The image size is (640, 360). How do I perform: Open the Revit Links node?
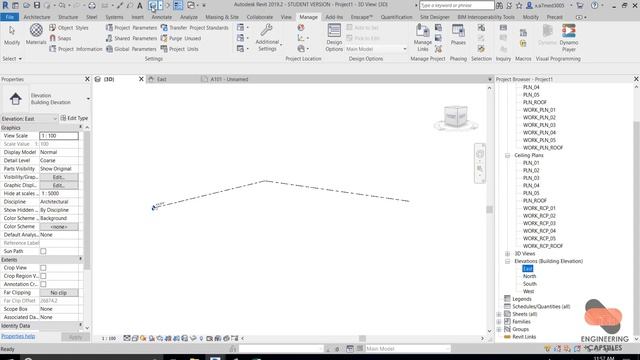524,337
